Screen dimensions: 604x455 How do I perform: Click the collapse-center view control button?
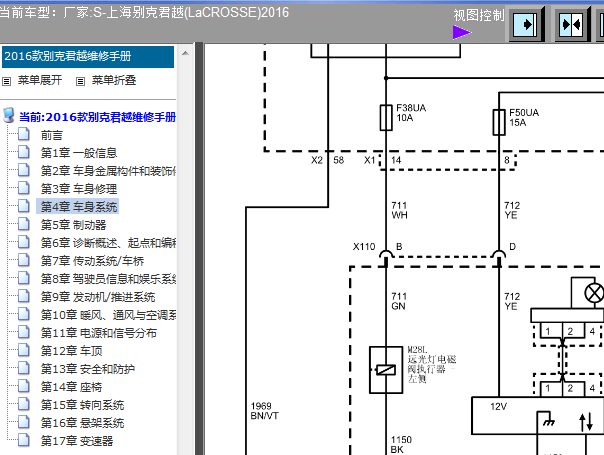[572, 25]
